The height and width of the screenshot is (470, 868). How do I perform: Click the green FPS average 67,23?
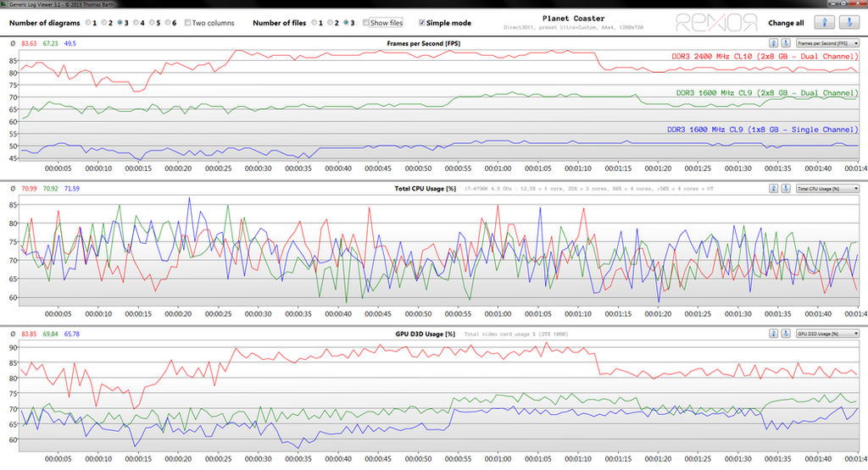tap(50, 43)
